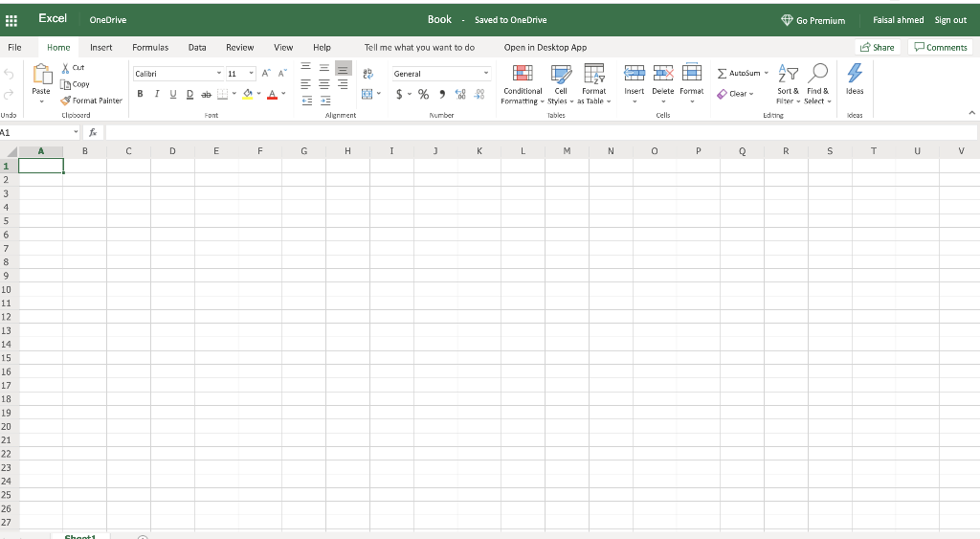Expand the AutoSum dropdown arrow

tap(767, 73)
